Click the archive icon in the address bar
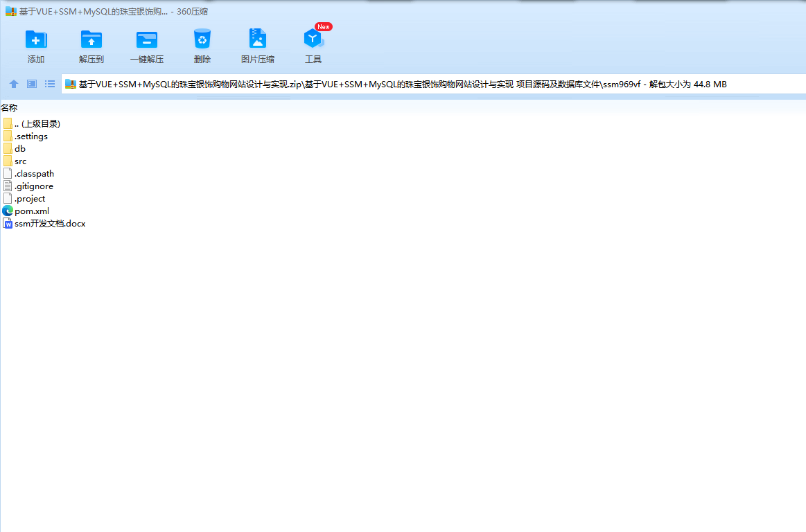The height and width of the screenshot is (532, 806). [71, 85]
